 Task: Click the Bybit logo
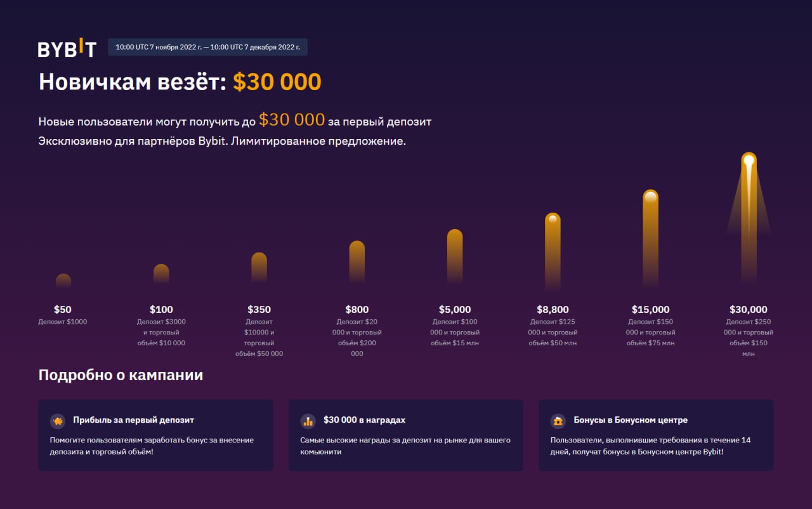(67, 49)
